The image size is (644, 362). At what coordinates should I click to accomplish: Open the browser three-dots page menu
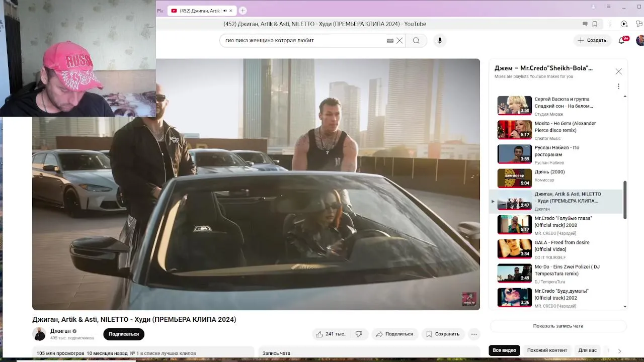(x=610, y=24)
